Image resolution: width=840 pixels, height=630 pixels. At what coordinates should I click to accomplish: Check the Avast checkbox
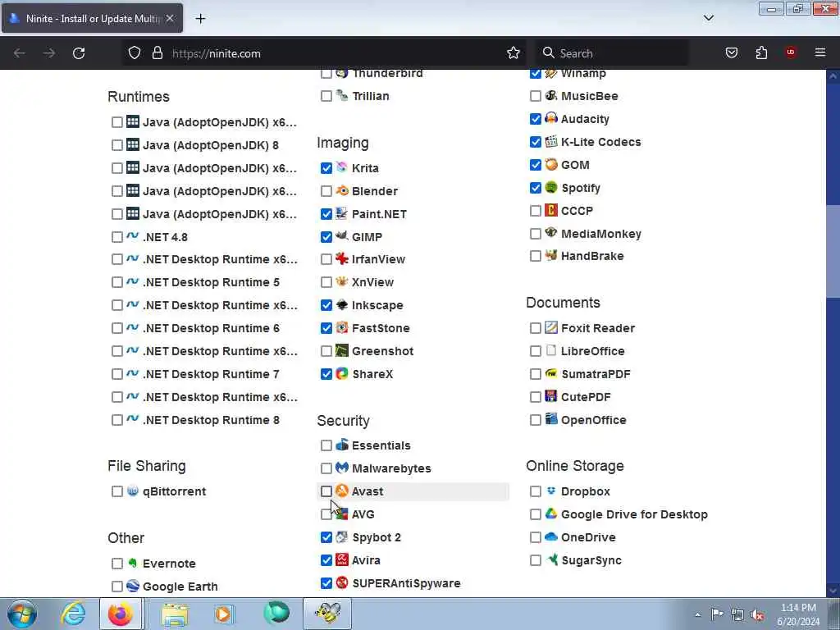326,491
